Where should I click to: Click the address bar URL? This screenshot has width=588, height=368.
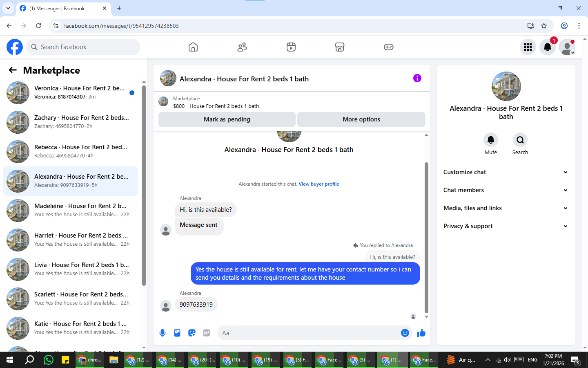pos(121,26)
